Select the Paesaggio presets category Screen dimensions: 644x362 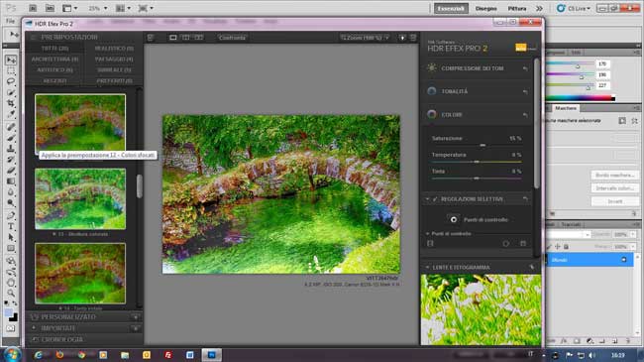pos(114,60)
